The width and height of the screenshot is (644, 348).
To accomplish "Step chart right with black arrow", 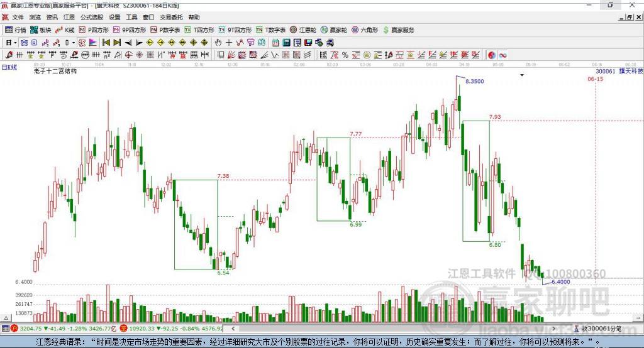I will (x=139, y=43).
